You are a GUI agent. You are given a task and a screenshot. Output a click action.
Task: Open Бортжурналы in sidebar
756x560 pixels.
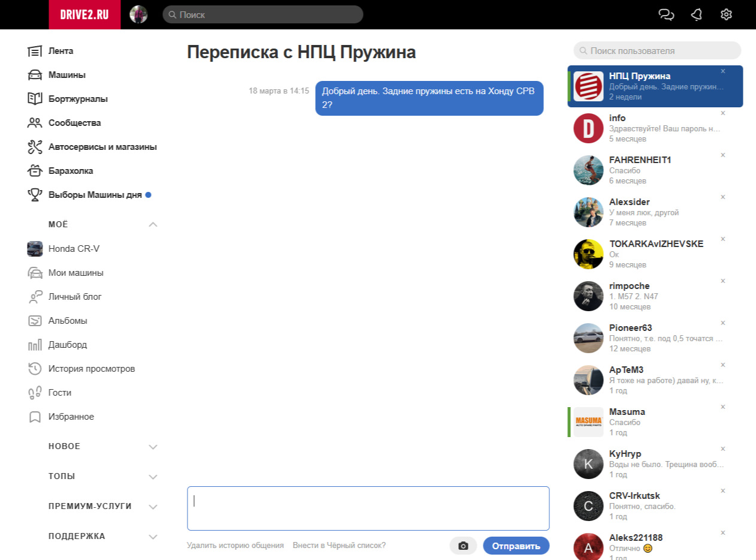[x=78, y=99]
